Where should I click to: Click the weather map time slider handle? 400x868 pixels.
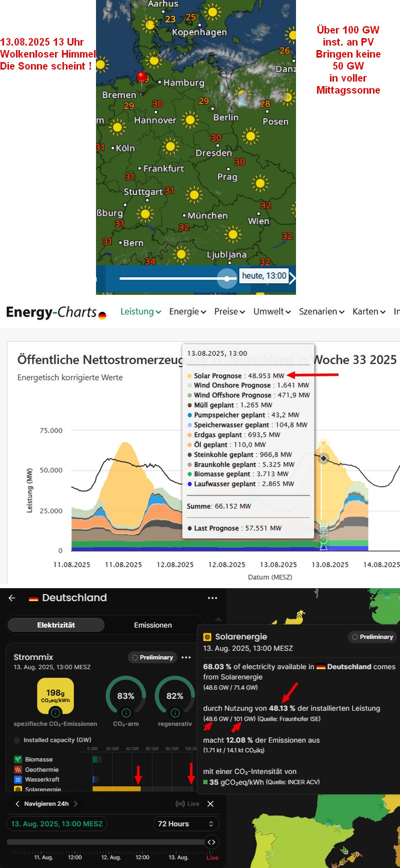[227, 278]
